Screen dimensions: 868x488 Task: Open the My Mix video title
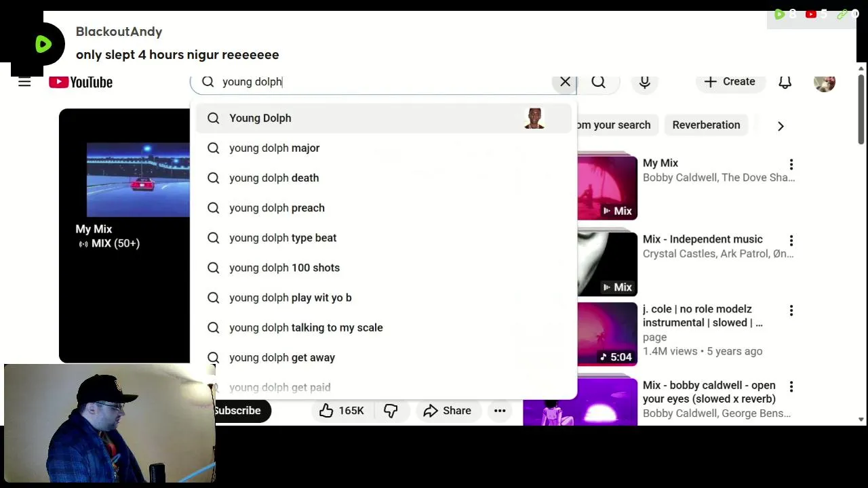click(x=660, y=163)
